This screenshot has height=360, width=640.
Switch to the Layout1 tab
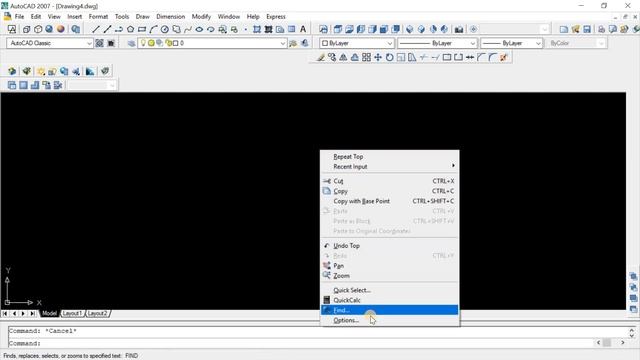tap(73, 313)
